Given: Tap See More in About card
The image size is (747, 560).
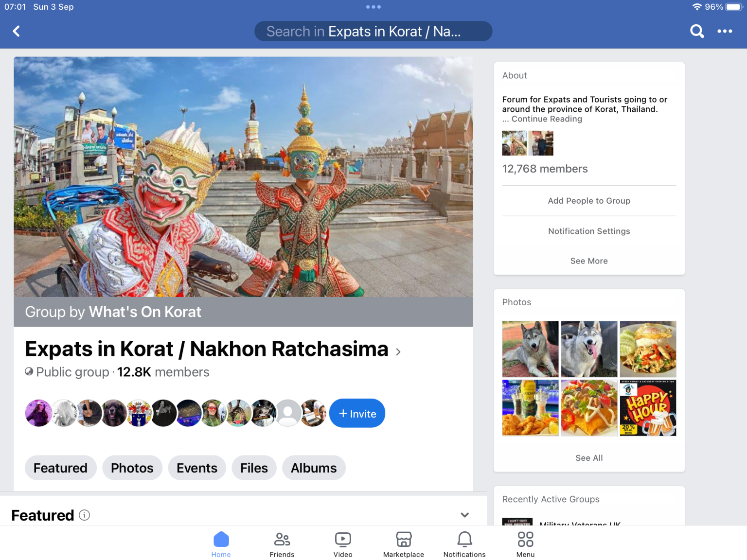Looking at the screenshot, I should [589, 261].
